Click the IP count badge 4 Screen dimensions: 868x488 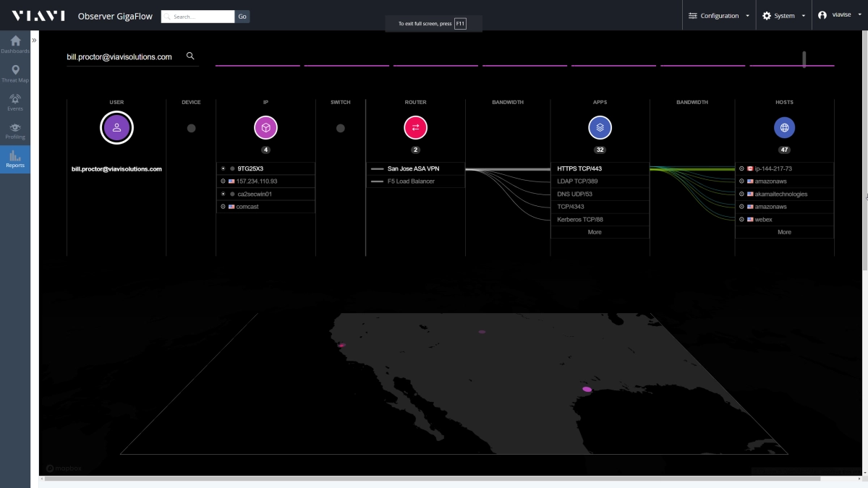coord(265,150)
